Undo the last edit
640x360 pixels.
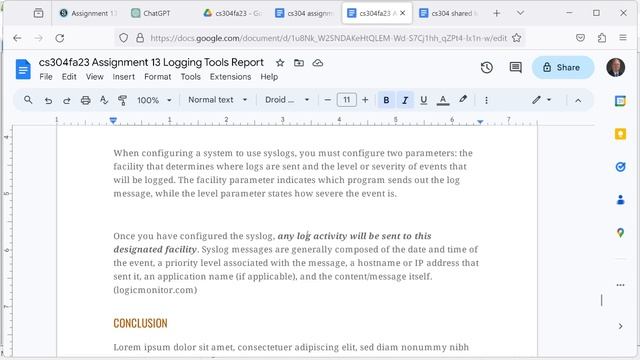click(48, 100)
